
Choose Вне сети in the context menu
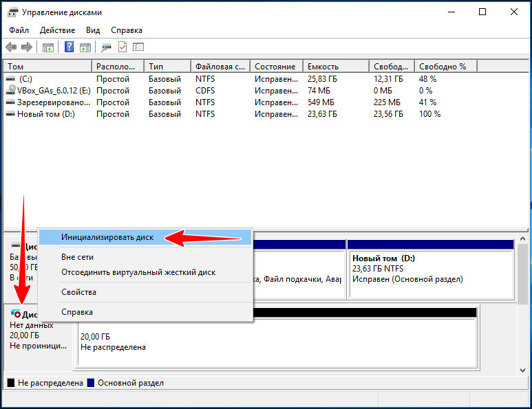pos(77,257)
